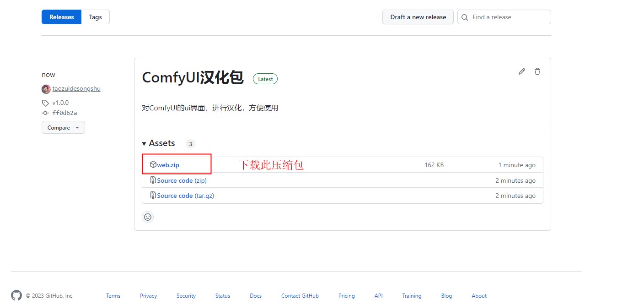
Task: Open Docs footer link
Action: (x=256, y=296)
